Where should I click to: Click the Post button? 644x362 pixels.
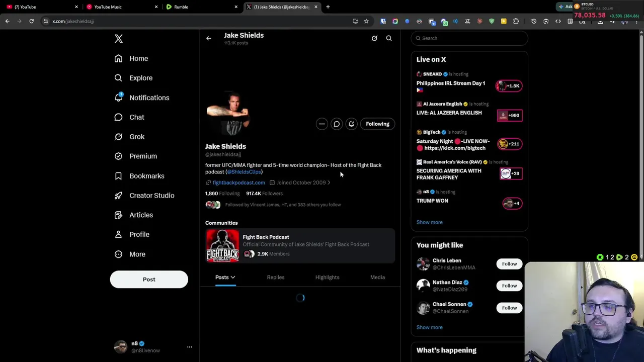pos(149,280)
